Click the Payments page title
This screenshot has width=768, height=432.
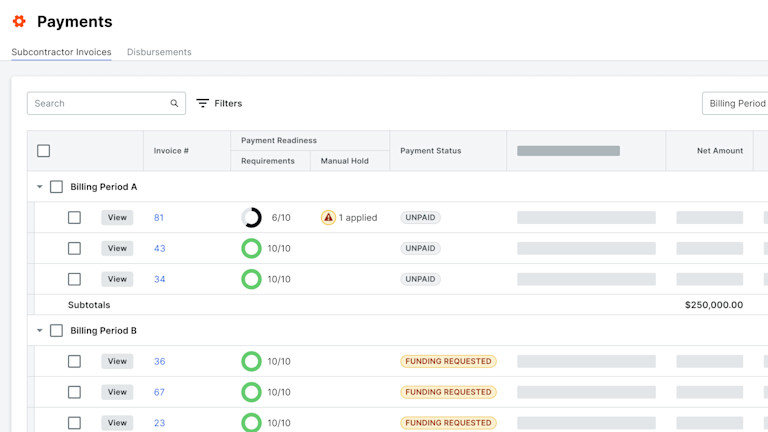tap(74, 22)
